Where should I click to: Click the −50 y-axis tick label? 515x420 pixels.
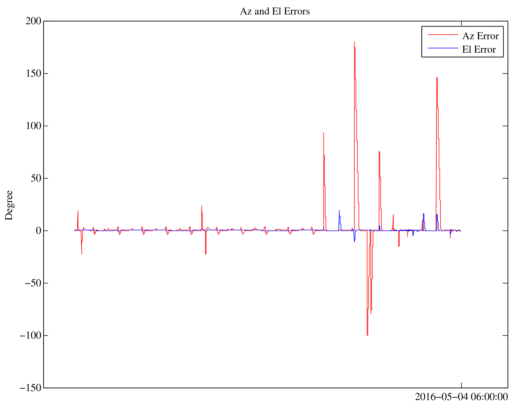click(x=33, y=283)
